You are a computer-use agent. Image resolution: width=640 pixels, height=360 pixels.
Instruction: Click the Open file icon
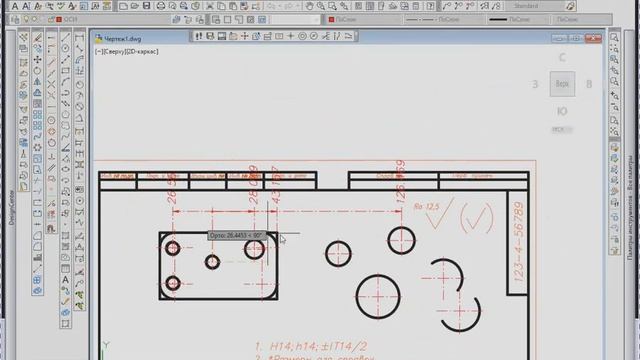coord(135,6)
